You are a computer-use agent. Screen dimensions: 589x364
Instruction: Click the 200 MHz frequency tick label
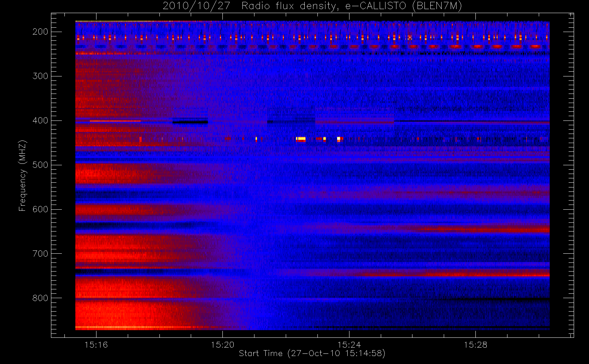(x=40, y=32)
